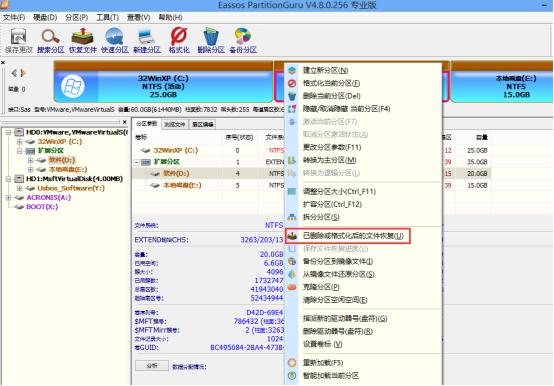Click the 保存更改 (Save changes) toolbar icon
554x386 pixels.
tap(18, 40)
